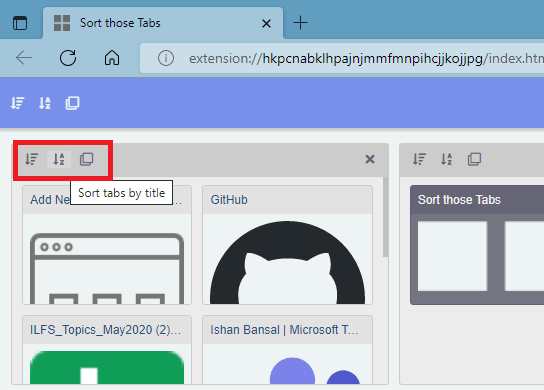This screenshot has height=390, width=544.
Task: Close the first window panel
Action: pos(370,159)
